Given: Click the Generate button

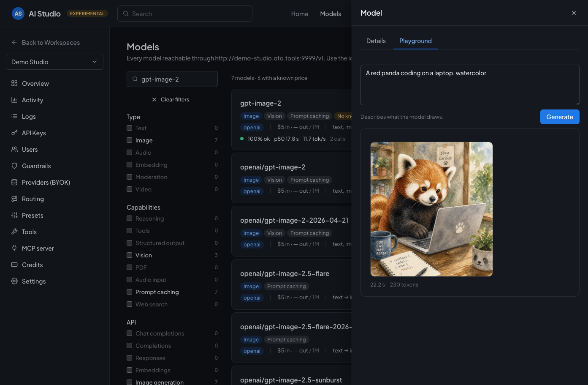Looking at the screenshot, I should 560,117.
